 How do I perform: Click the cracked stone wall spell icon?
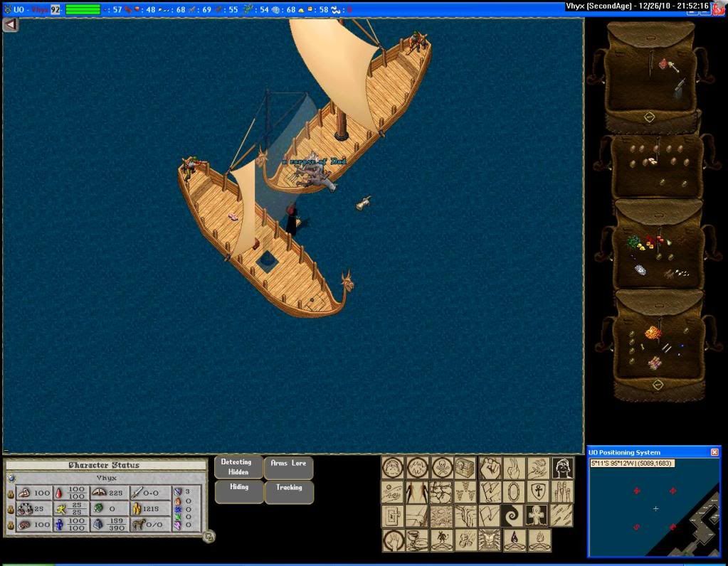click(441, 492)
